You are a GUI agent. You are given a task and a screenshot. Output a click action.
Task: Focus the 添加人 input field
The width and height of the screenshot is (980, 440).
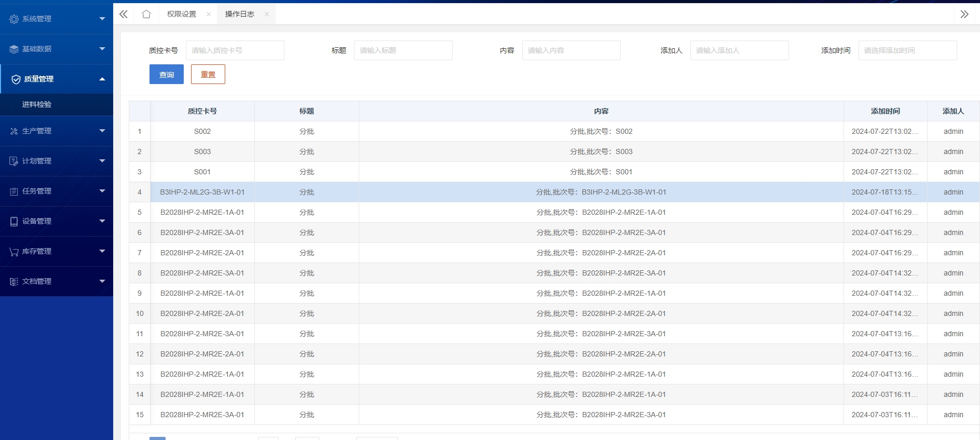(740, 50)
